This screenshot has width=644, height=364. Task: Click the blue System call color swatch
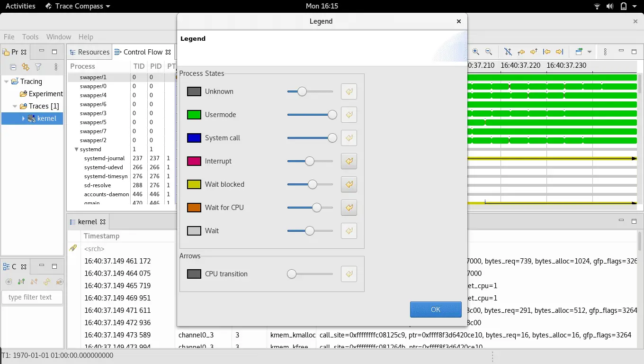(x=194, y=138)
